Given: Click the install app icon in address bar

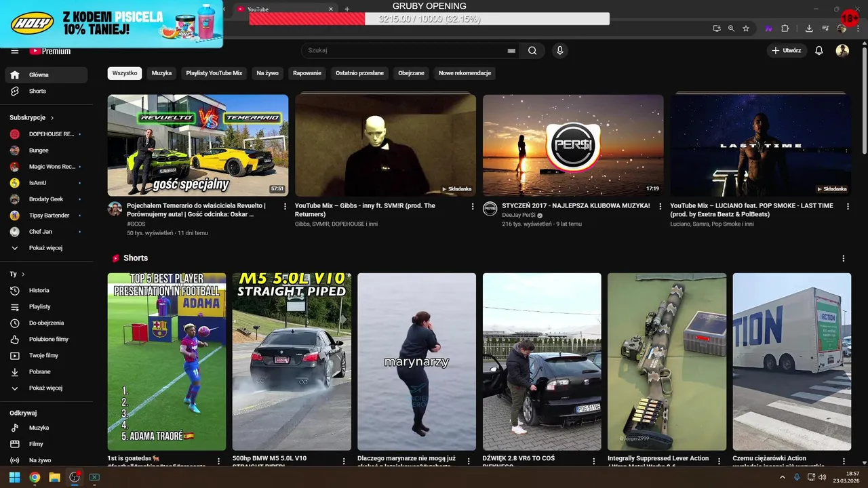Looking at the screenshot, I should click(x=717, y=28).
